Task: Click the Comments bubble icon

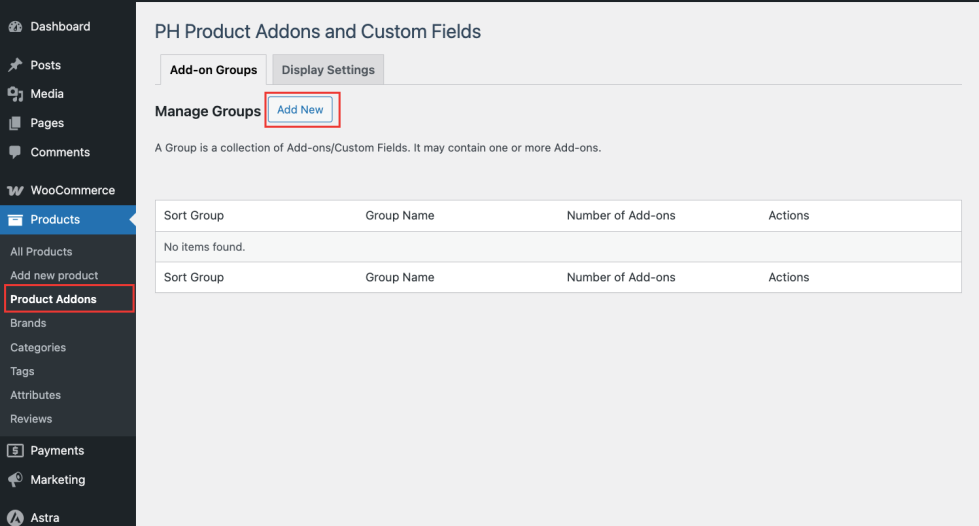Action: (x=16, y=152)
